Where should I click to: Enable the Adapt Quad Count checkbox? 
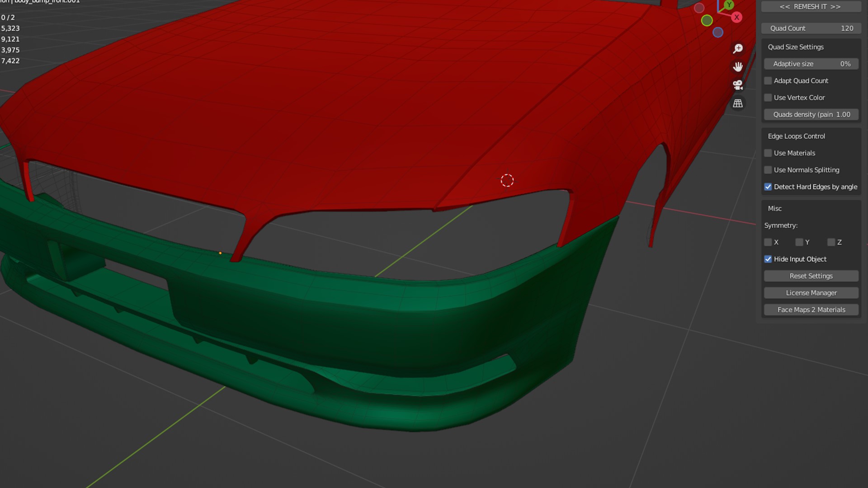coord(768,81)
